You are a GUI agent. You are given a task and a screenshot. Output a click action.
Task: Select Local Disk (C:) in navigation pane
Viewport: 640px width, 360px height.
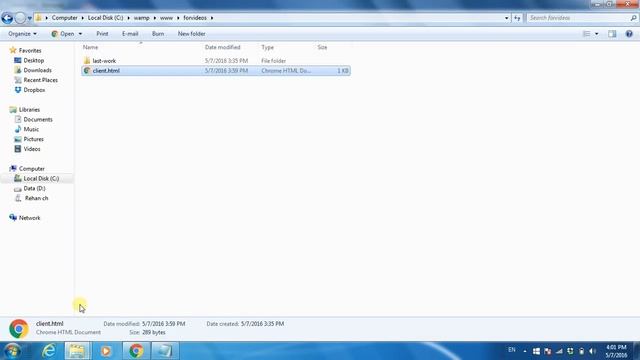[x=41, y=178]
